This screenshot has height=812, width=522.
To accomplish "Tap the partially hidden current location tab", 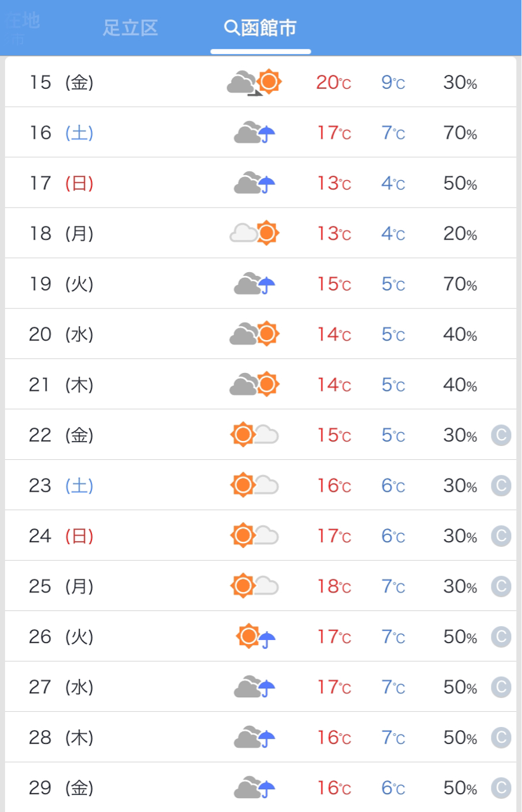I will coord(22,28).
